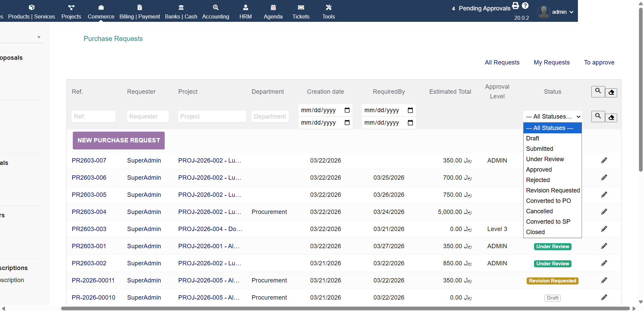Open calendar picker for first Creation date field
Viewport: 644px width, 311px height.
pyautogui.click(x=347, y=110)
